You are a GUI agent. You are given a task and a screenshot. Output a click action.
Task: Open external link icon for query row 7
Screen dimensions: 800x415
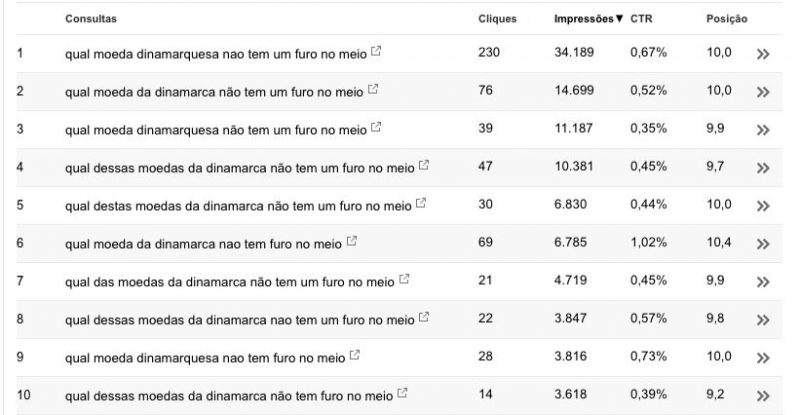[x=404, y=279]
